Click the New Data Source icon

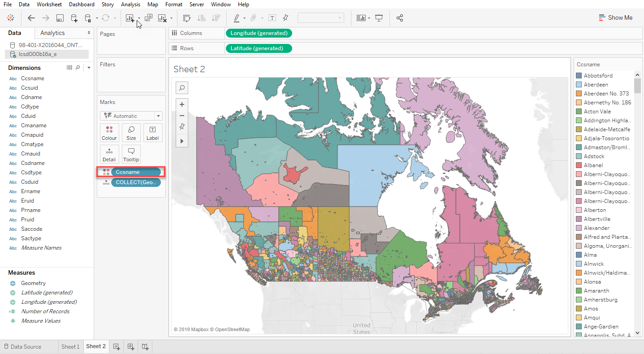(x=74, y=18)
